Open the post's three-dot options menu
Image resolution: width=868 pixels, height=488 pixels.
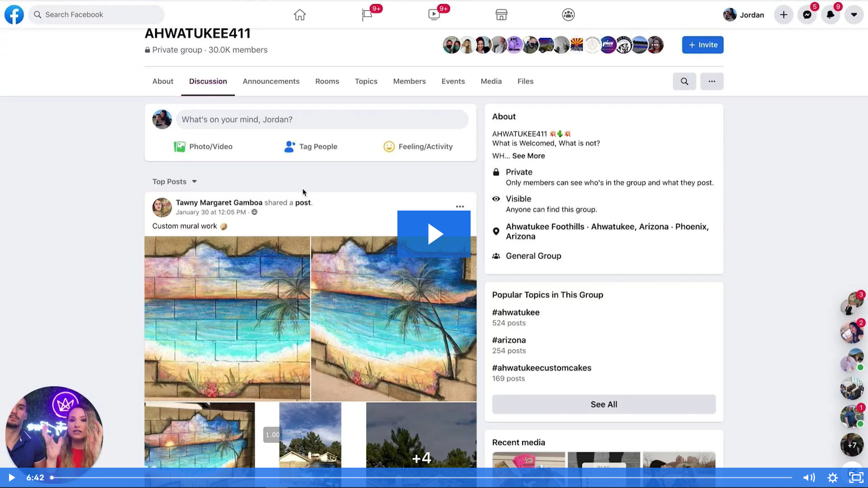(x=460, y=206)
